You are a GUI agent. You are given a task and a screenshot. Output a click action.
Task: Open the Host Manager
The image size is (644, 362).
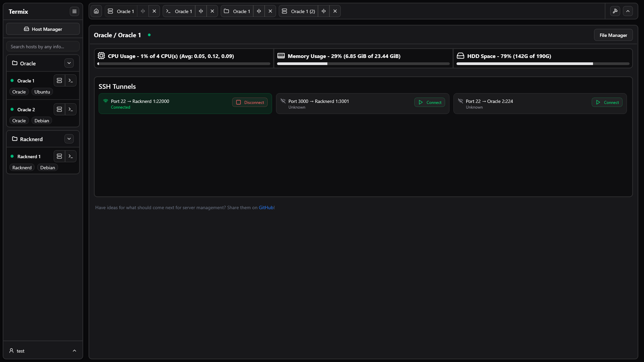43,29
